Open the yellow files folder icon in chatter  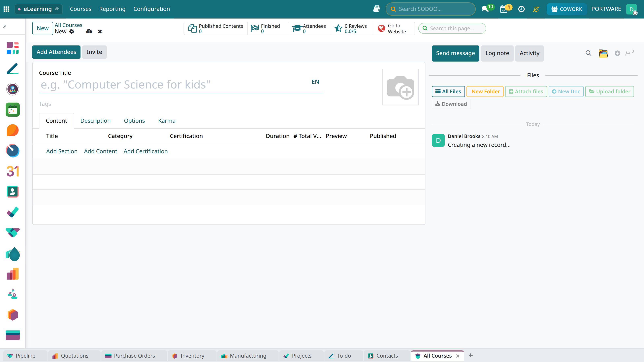[603, 53]
